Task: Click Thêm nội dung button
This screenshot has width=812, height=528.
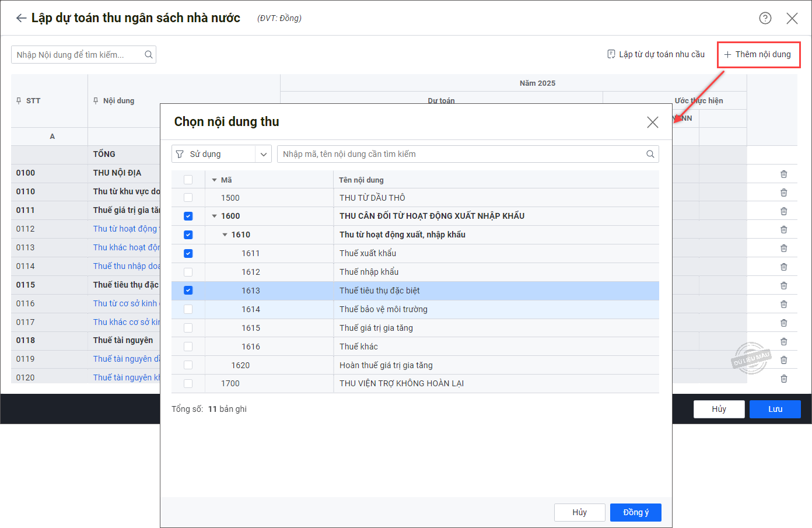Action: pyautogui.click(x=758, y=54)
